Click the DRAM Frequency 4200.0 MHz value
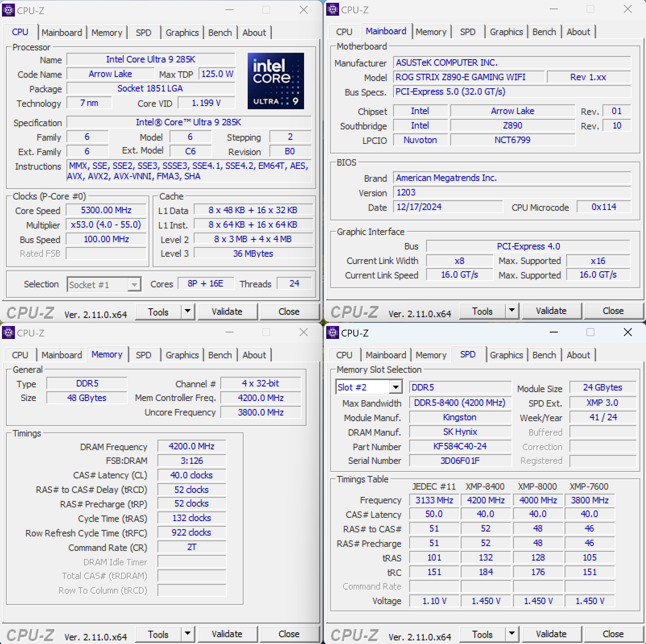The height and width of the screenshot is (644, 646). 192,446
